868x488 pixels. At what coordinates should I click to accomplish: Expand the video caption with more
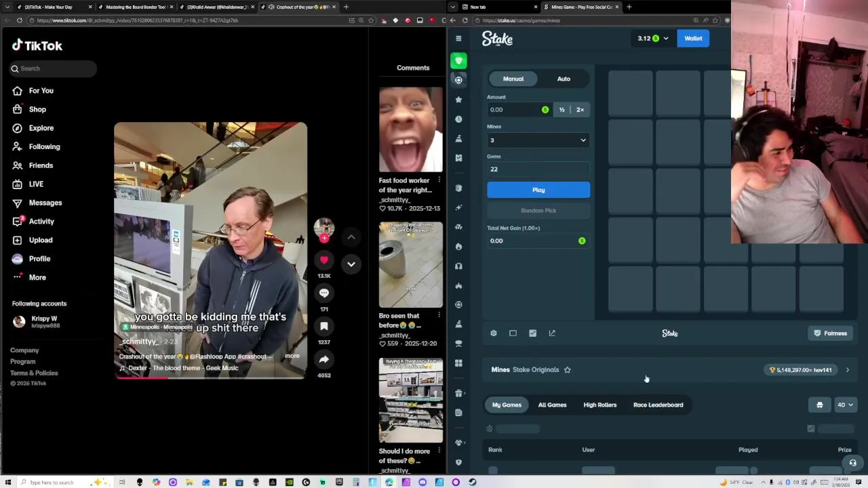click(x=292, y=356)
